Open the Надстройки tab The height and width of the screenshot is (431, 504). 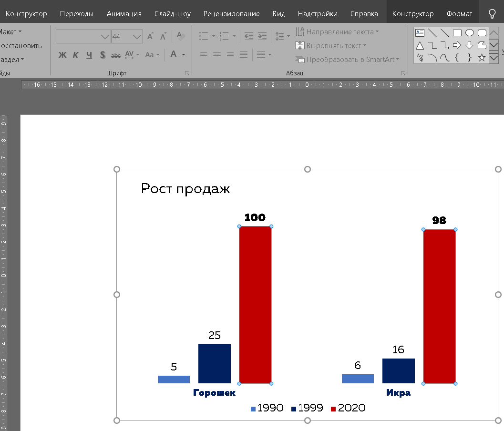click(x=318, y=14)
